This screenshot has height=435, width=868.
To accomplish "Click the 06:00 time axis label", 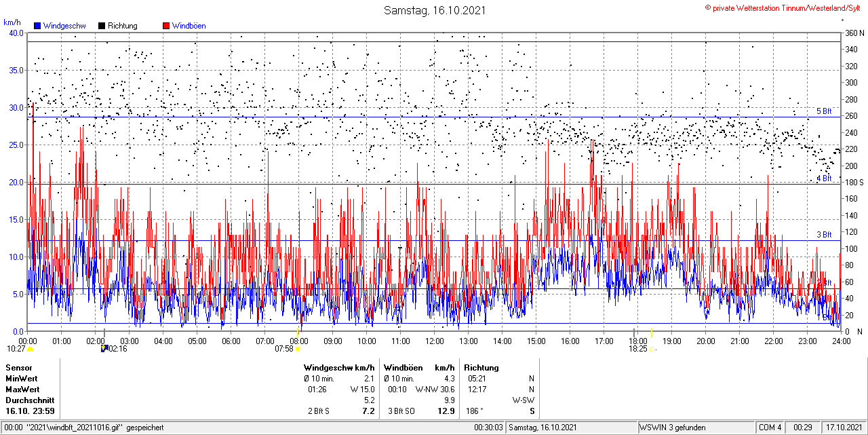I will pyautogui.click(x=231, y=341).
